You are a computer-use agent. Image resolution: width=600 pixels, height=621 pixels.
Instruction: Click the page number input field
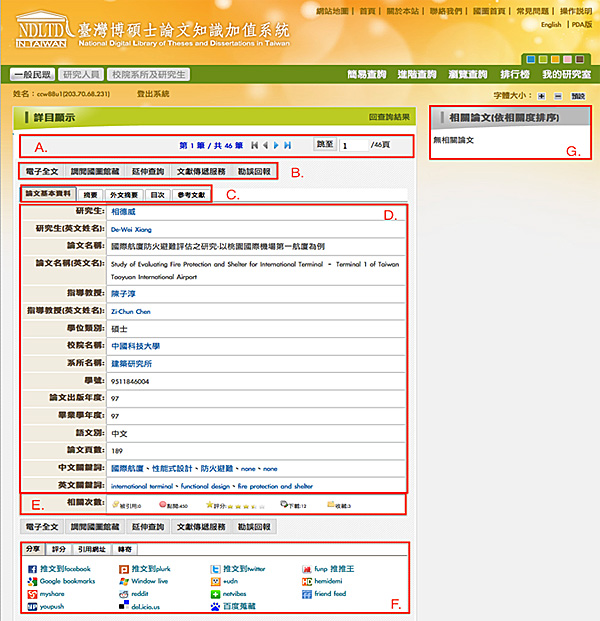[353, 145]
